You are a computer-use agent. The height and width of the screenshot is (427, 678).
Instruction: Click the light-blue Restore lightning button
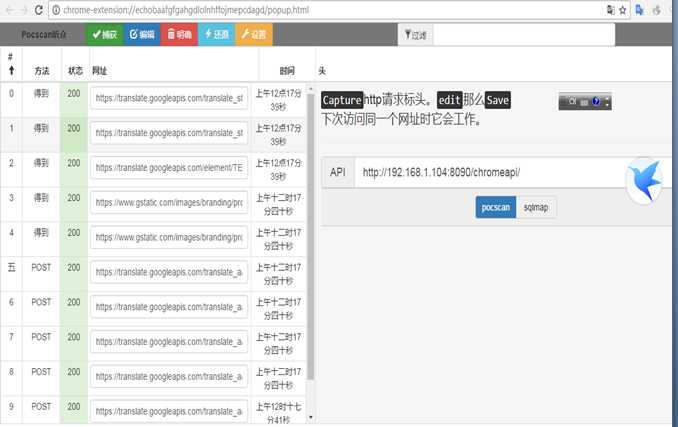coord(217,34)
